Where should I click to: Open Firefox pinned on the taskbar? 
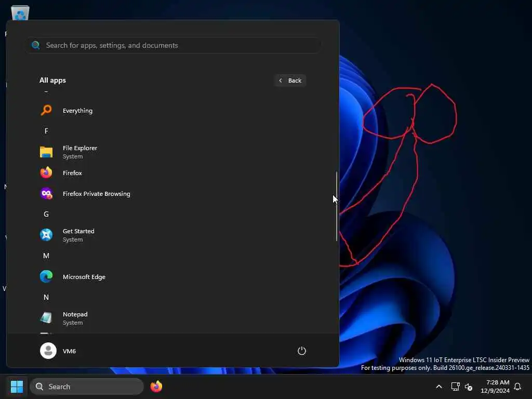click(156, 387)
